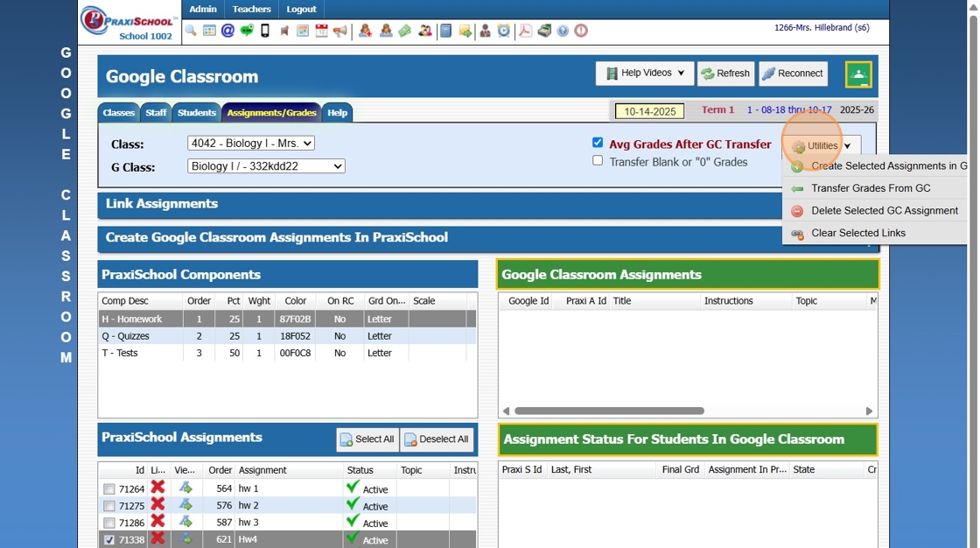Open the @ email icon

coord(227,31)
